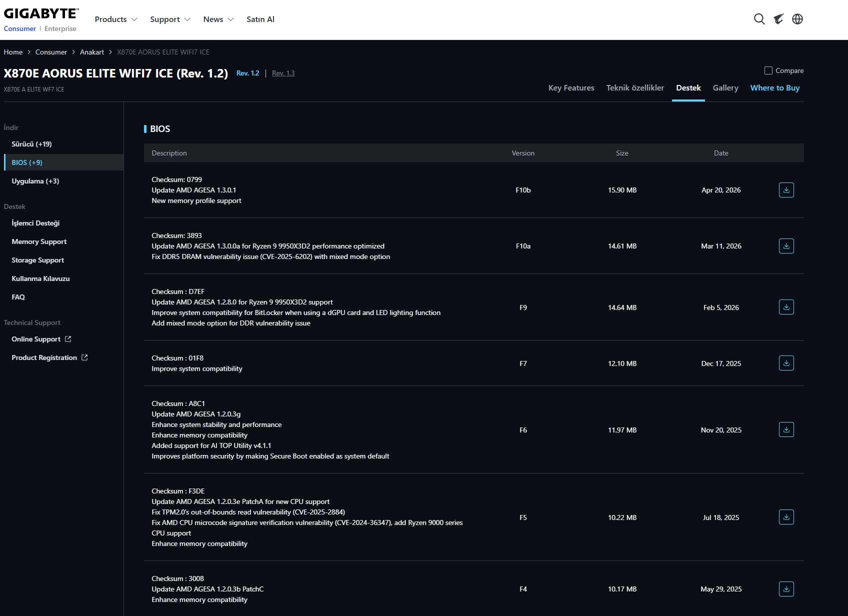Select the Dec 17, 2025 date

click(721, 363)
